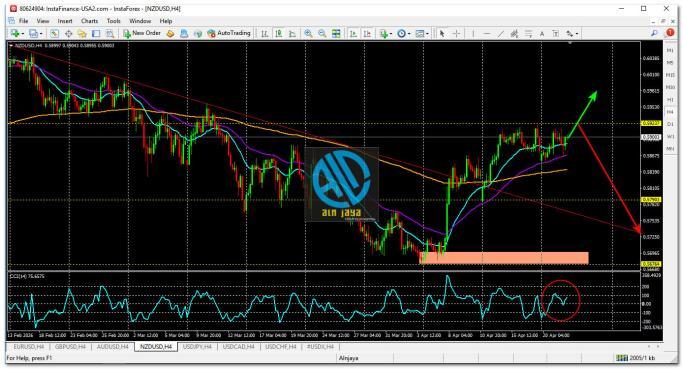Image resolution: width=683 pixels, height=369 pixels.
Task: Expand the Profiles dropdown
Action: click(41, 34)
